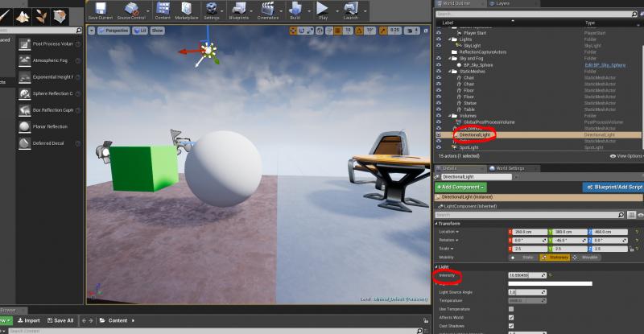This screenshot has height=334, width=644.
Task: Click the Lit view mode button
Action: pyautogui.click(x=140, y=31)
